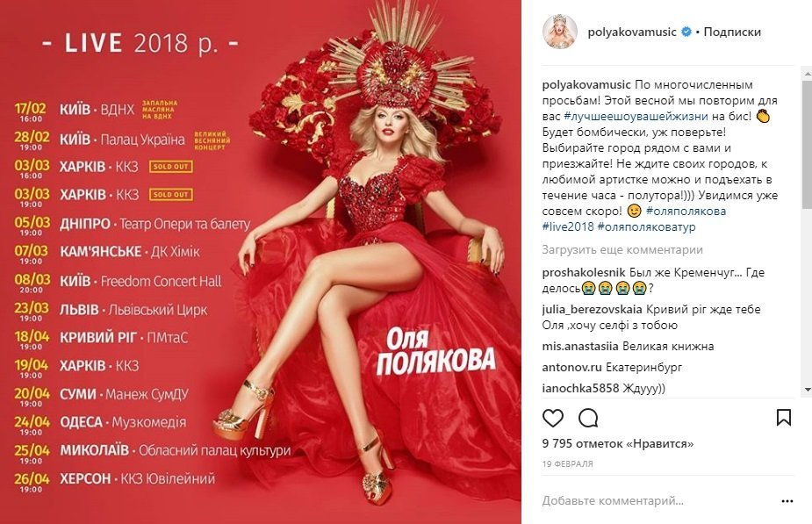This screenshot has height=524, width=812.
Task: Click the verified badge next to polyakovamusic
Action: 686,32
